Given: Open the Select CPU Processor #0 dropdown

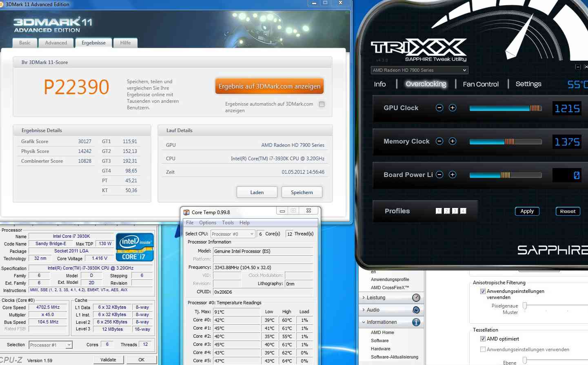Looking at the screenshot, I should [x=233, y=234].
